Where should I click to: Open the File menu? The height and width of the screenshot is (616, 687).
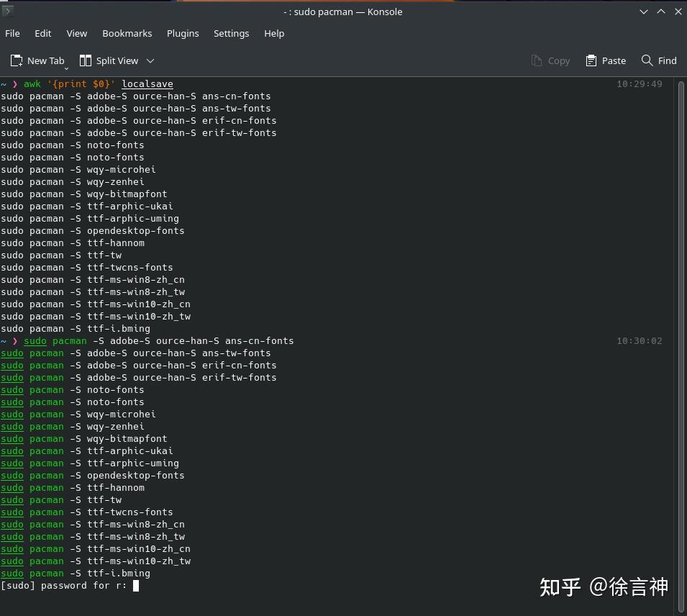click(x=12, y=33)
